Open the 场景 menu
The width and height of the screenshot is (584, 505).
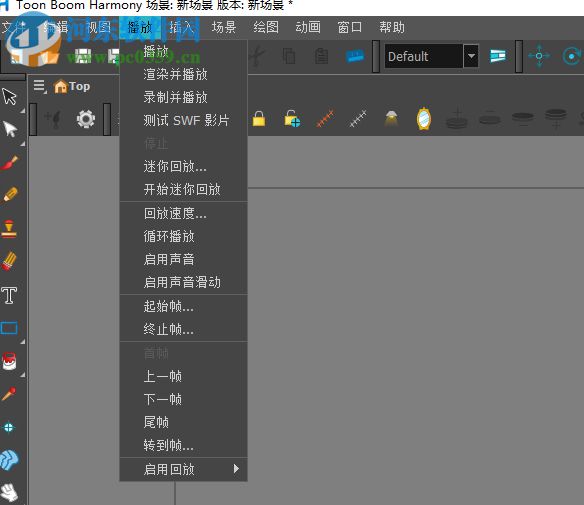tap(224, 27)
